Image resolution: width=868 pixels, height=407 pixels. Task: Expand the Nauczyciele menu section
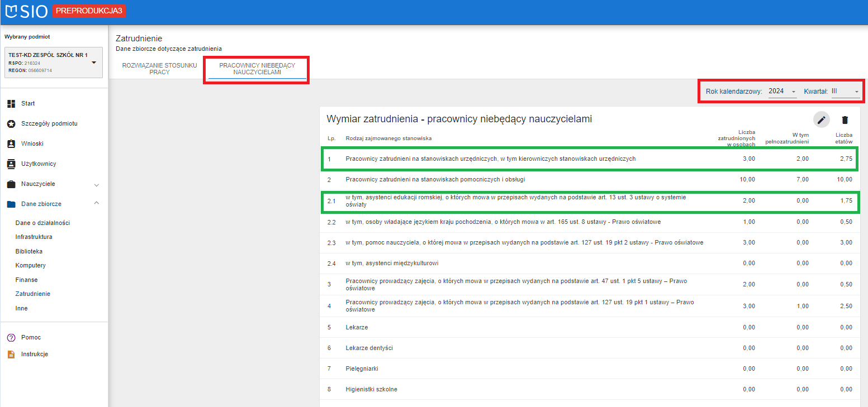tap(96, 185)
